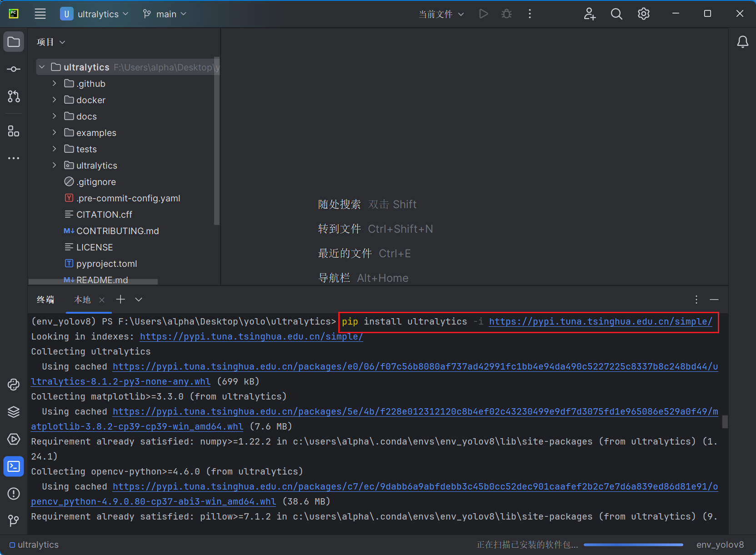Click the PyCharm logo icon
The image size is (756, 555).
(14, 14)
